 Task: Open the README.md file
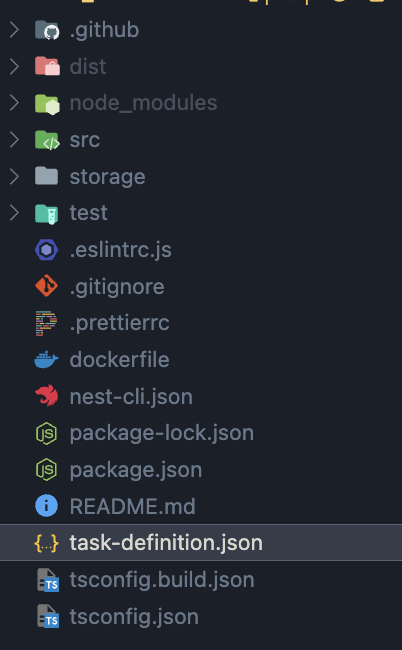(x=201, y=506)
